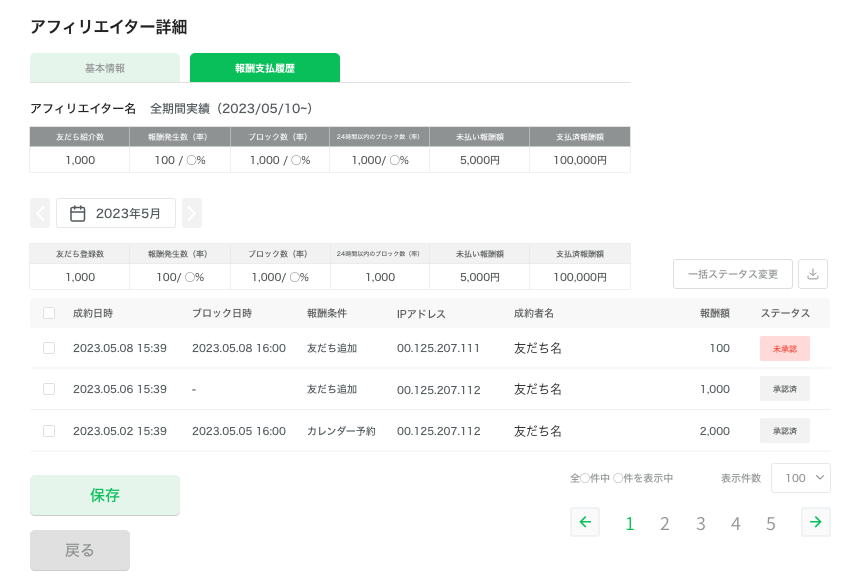The width and height of the screenshot is (848, 580).
Task: Open the calendar date picker icon
Action: 77,213
